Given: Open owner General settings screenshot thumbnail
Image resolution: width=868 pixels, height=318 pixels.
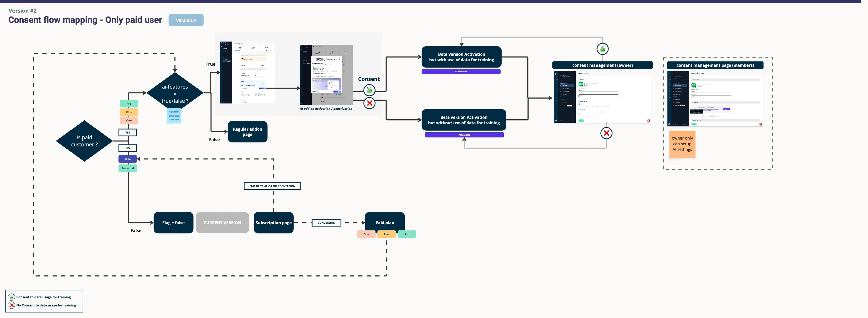Looking at the screenshot, I should pos(602,97).
